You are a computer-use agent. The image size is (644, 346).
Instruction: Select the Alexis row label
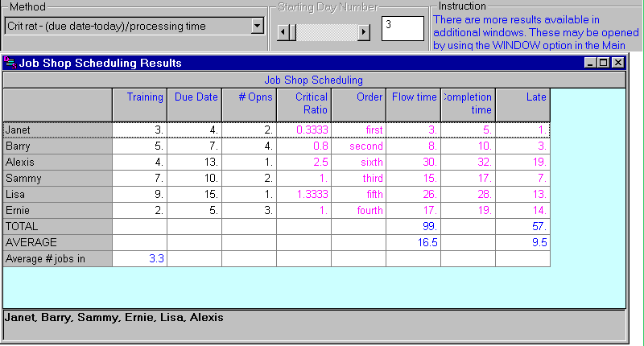coord(57,163)
